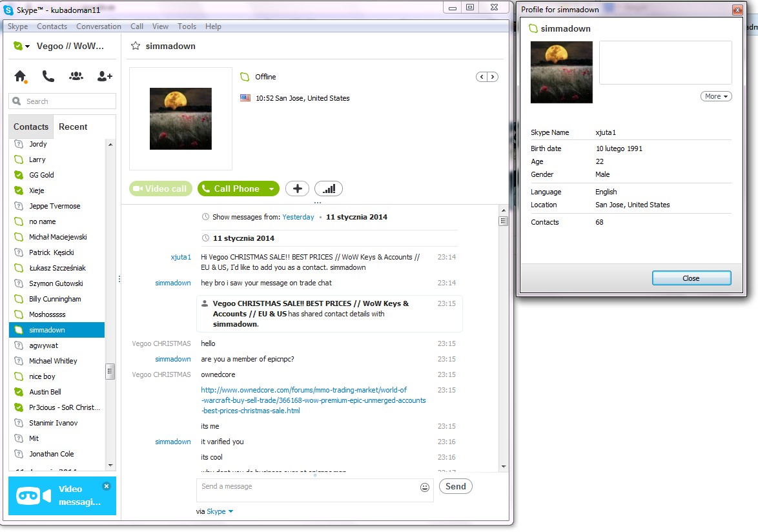Select contact Austin Bell
Viewport: 758px width, 532px height.
point(57,391)
